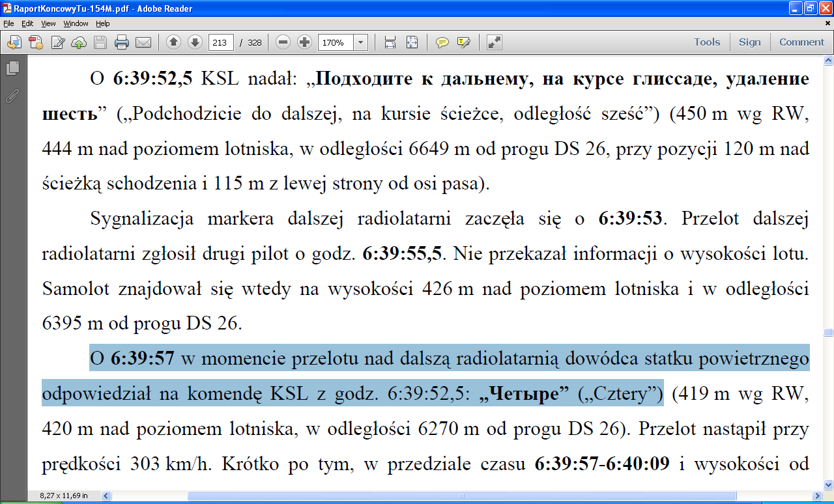Open the Sign pane
Image resolution: width=834 pixels, height=504 pixels.
pos(749,42)
